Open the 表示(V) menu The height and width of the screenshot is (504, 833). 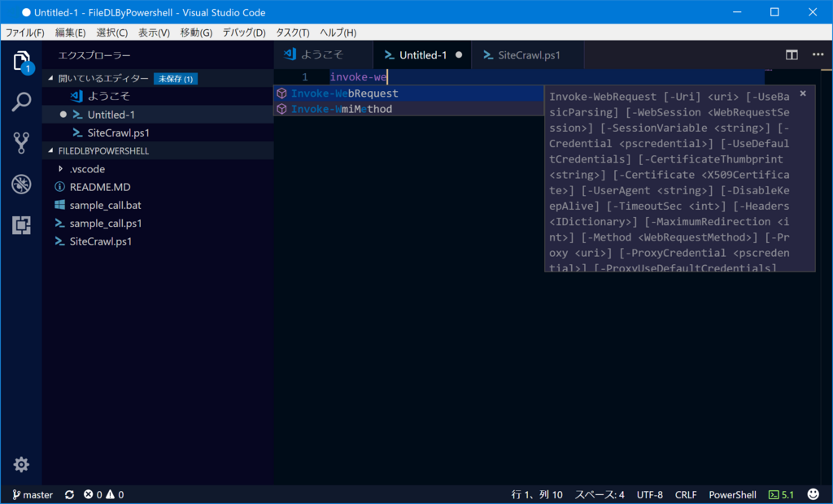tap(154, 33)
